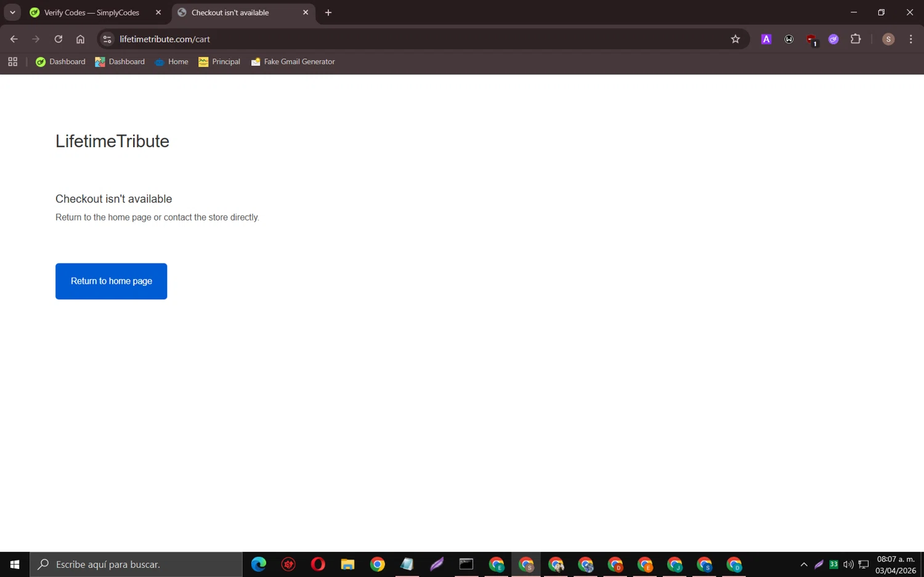This screenshot has height=577, width=924.
Task: Open the Dashboard bookmark with green icon
Action: pyautogui.click(x=60, y=62)
